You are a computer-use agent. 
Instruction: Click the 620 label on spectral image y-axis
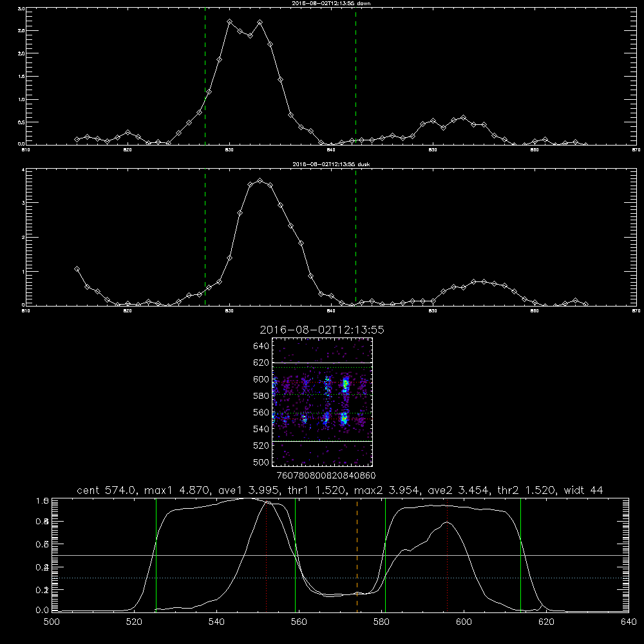261,363
